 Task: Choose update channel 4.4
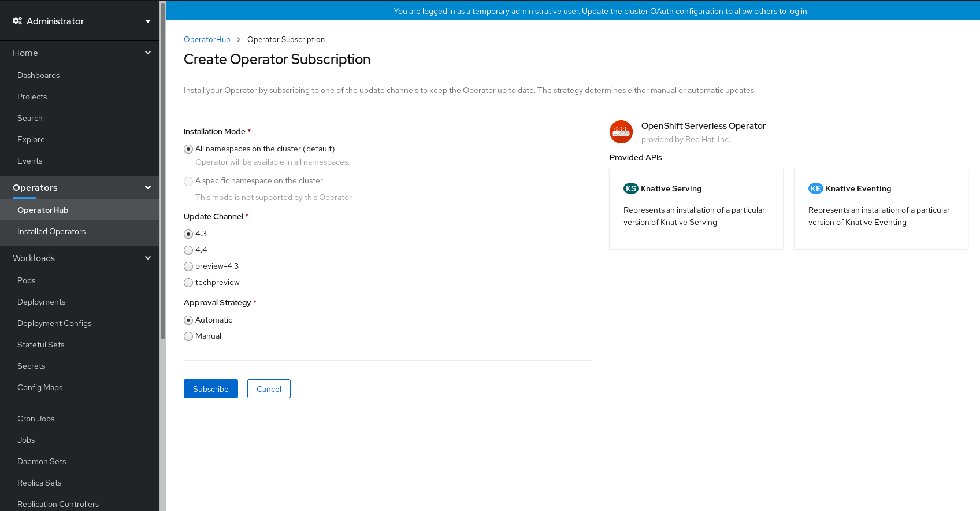tap(188, 250)
